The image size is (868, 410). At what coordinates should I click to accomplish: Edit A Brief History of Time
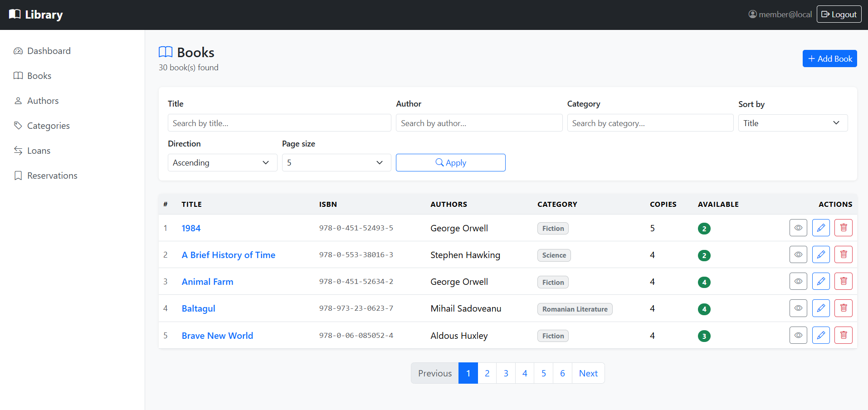(x=821, y=254)
